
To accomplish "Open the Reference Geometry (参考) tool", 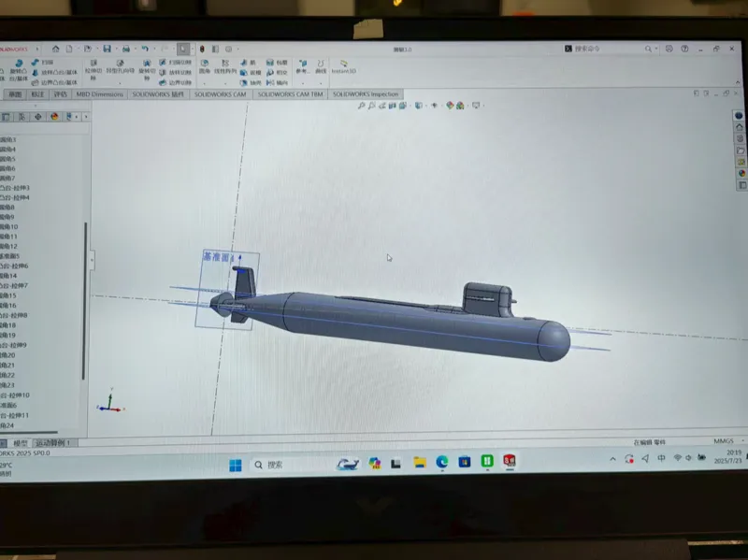I will click(302, 66).
